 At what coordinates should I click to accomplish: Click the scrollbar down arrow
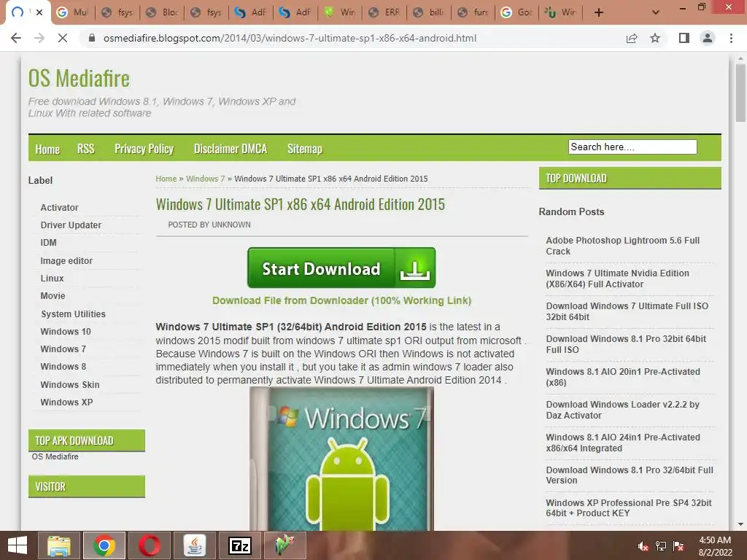[740, 524]
